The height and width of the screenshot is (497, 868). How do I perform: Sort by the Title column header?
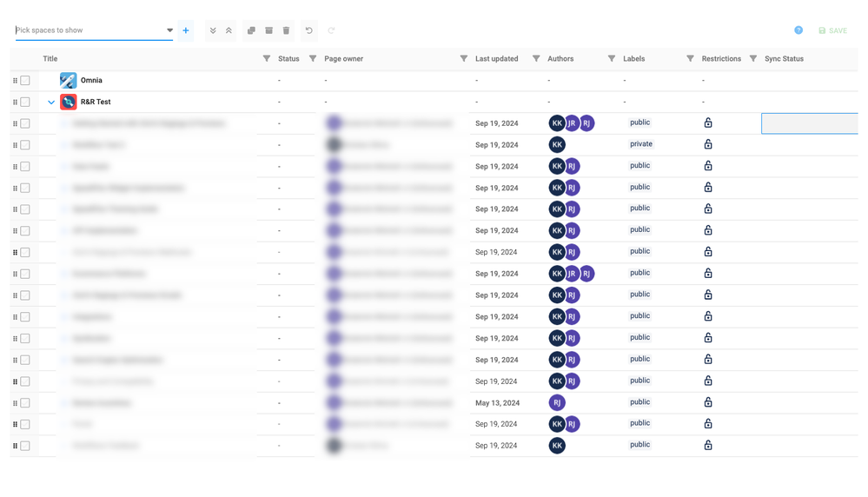(x=50, y=59)
